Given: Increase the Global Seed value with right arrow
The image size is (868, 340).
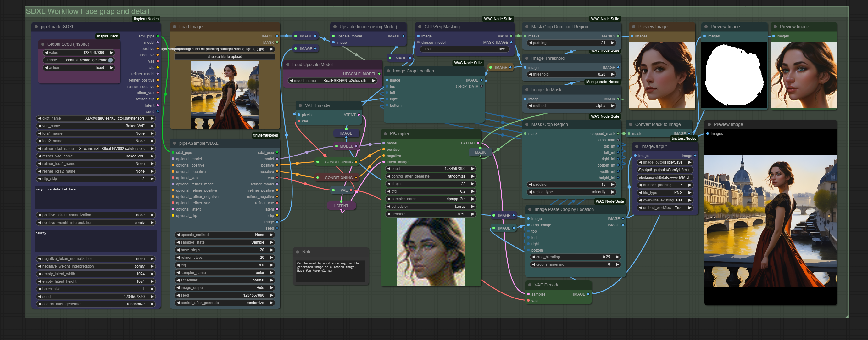Looking at the screenshot, I should 112,53.
